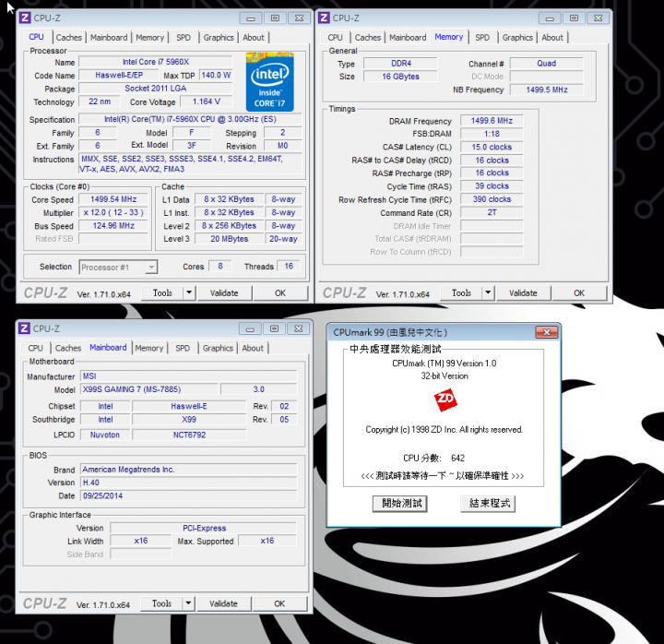Screen dimensions: 664x644
Task: Click the Core Speed value 1499.54 MHz
Action: pos(113,199)
